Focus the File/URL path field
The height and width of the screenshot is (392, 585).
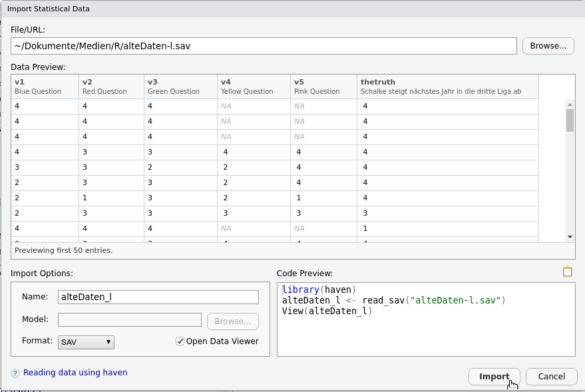(264, 46)
